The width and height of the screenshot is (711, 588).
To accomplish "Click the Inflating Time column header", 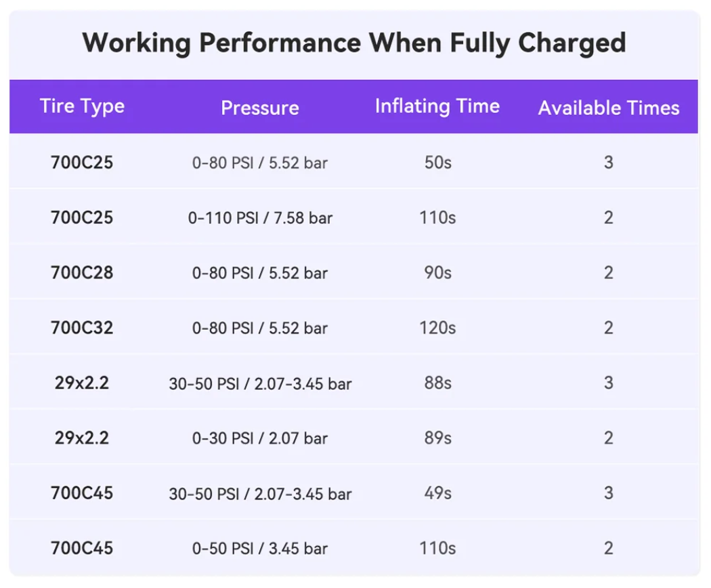I will (437, 106).
